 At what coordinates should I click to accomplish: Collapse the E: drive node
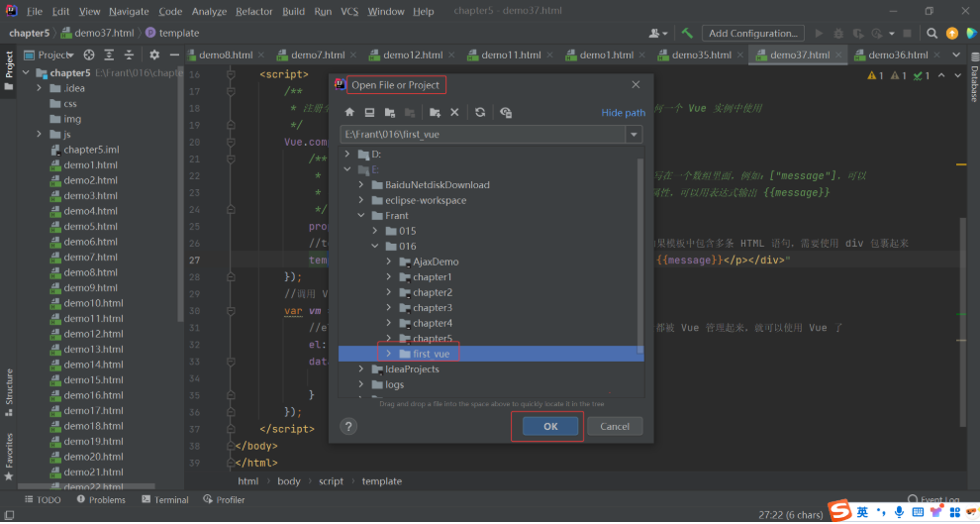pyautogui.click(x=347, y=169)
